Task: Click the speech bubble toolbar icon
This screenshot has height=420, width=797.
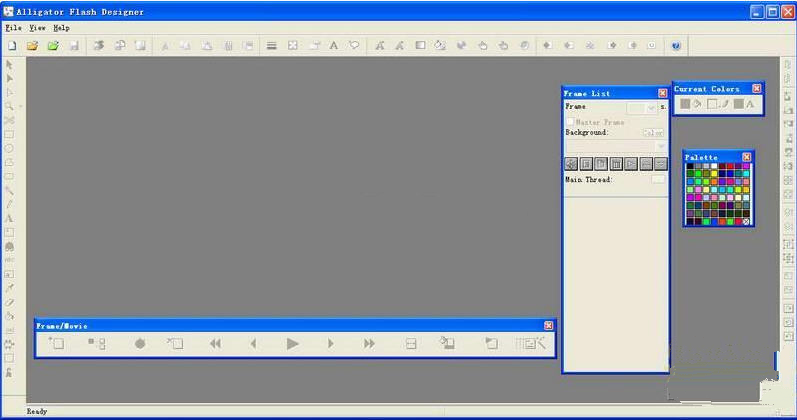Action: [x=354, y=46]
